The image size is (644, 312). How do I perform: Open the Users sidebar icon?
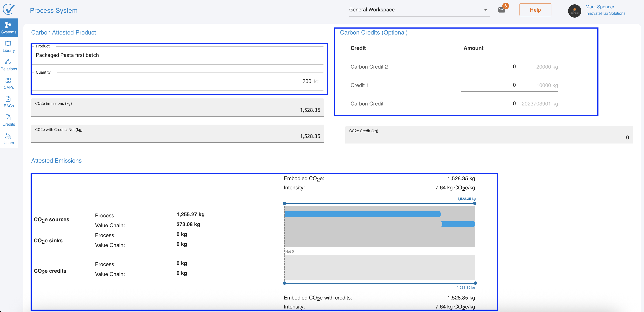(x=9, y=139)
